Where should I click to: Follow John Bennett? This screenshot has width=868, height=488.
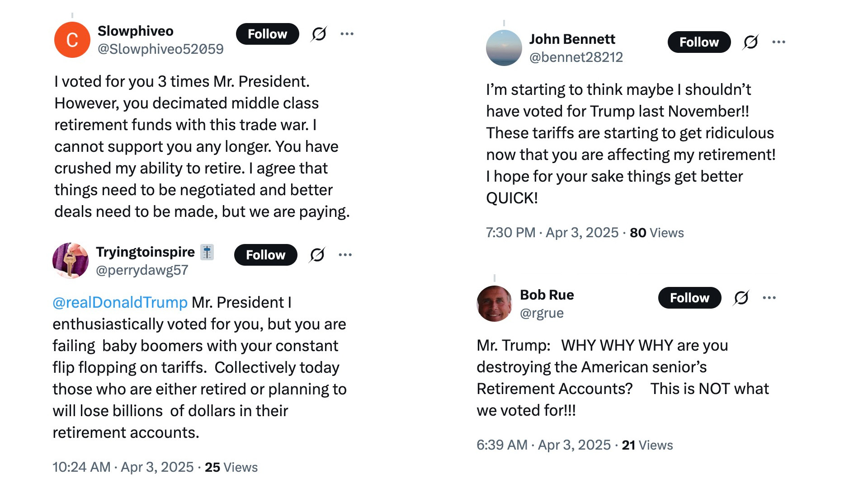[699, 42]
